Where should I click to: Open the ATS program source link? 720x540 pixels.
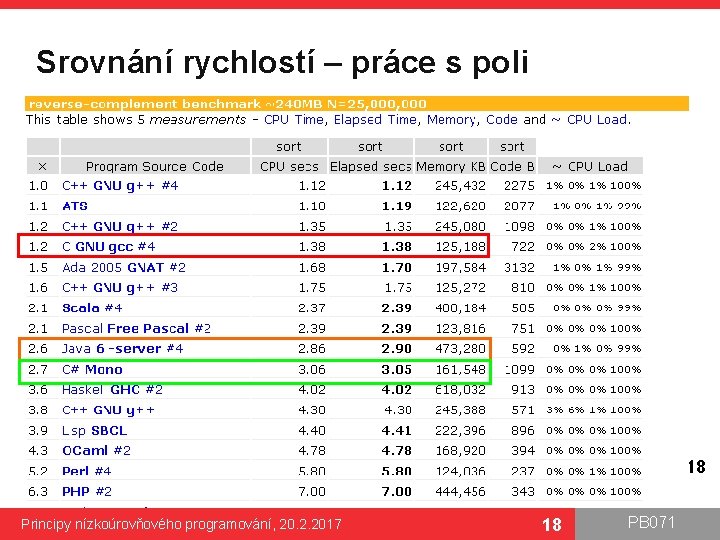tap(75, 206)
